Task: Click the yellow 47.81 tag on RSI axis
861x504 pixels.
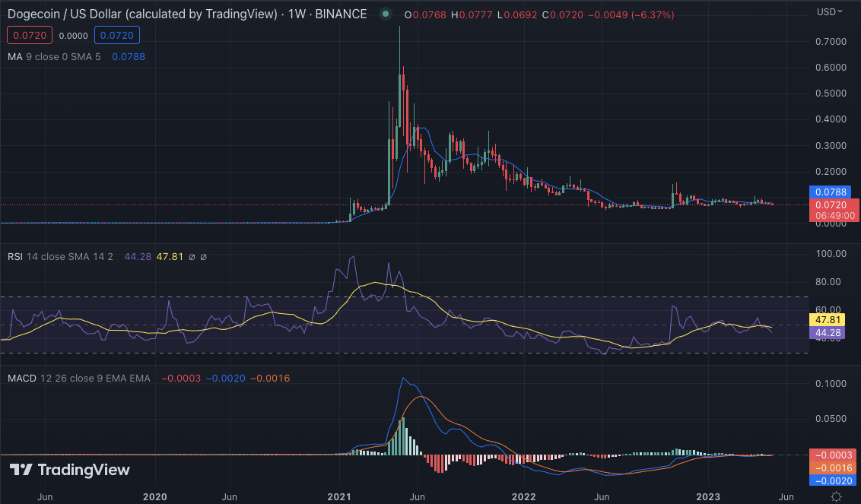Action: pos(828,319)
